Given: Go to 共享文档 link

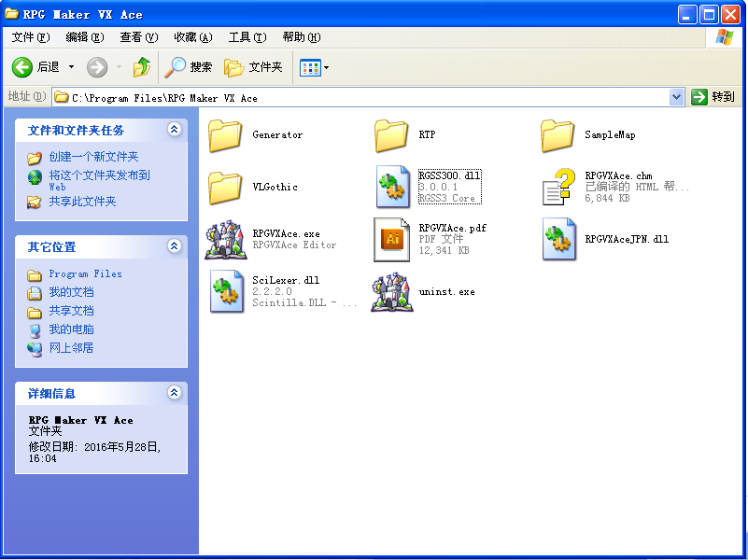Looking at the screenshot, I should tap(71, 311).
